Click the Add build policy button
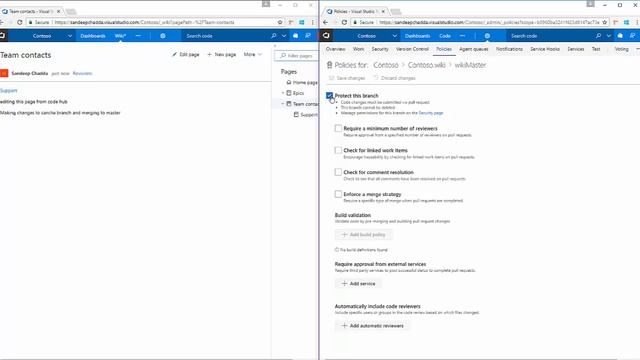The width and height of the screenshot is (640, 360). point(363,235)
